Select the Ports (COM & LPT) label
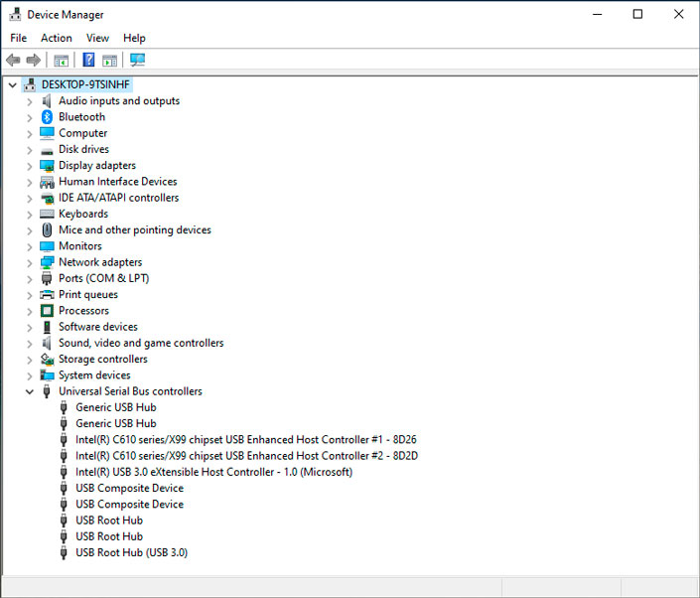 coord(103,278)
